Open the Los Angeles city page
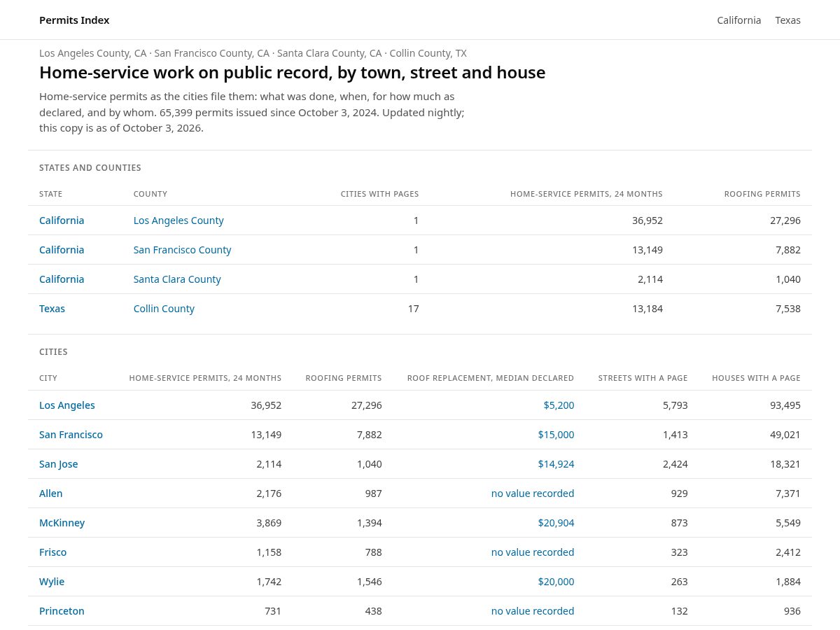 pos(67,405)
